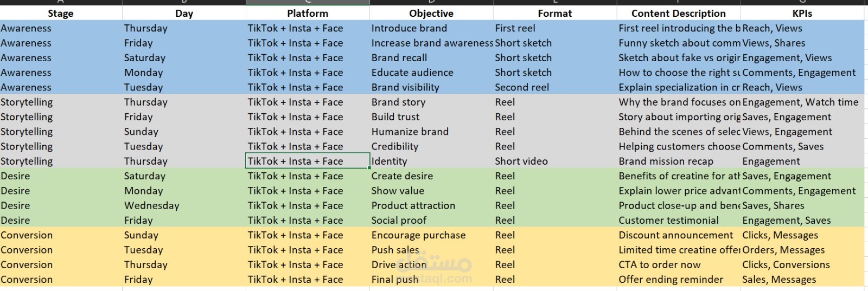
Task: Select the 'Brand story' objective cell
Action: pos(431,102)
